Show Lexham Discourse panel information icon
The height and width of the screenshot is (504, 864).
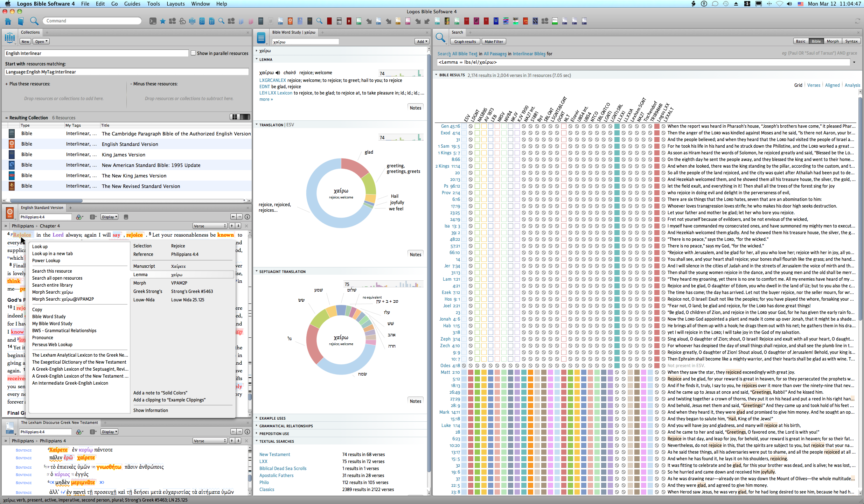pyautogui.click(x=247, y=432)
